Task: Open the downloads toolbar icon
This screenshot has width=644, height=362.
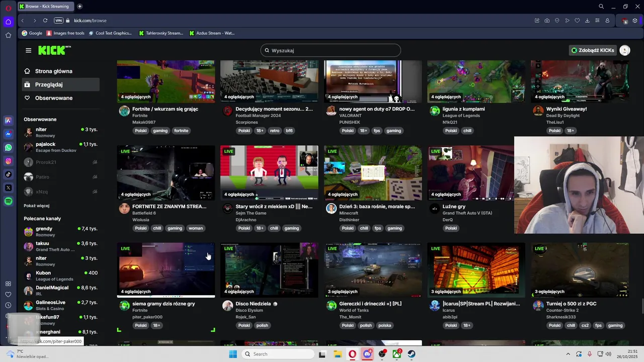Action: (587, 21)
